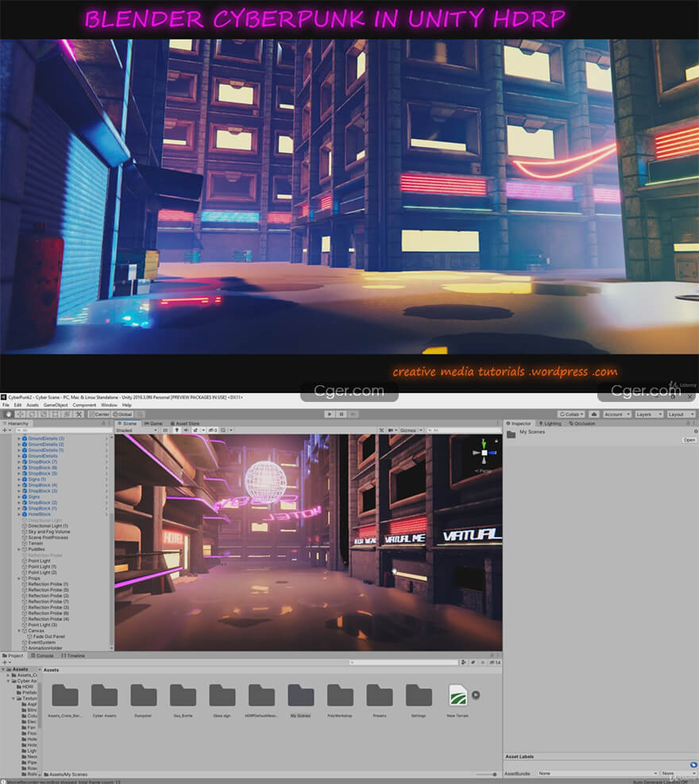
Task: Open the Account dropdown
Action: [616, 414]
